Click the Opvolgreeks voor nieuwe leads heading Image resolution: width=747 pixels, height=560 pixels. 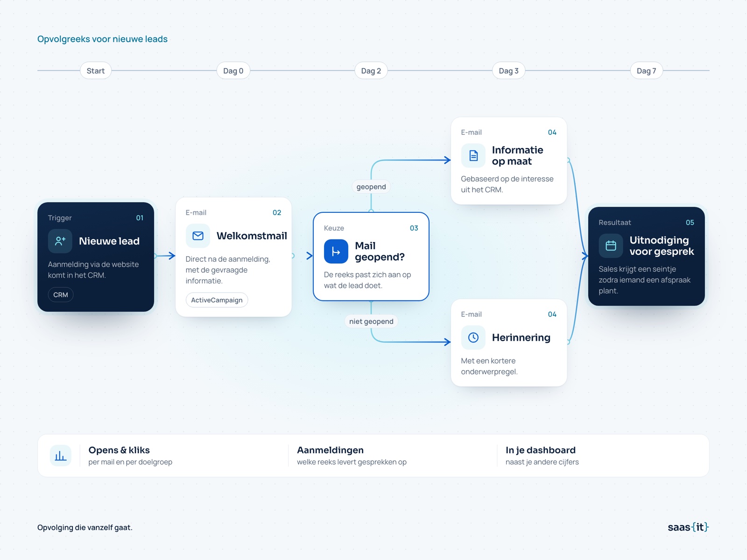[x=102, y=39]
